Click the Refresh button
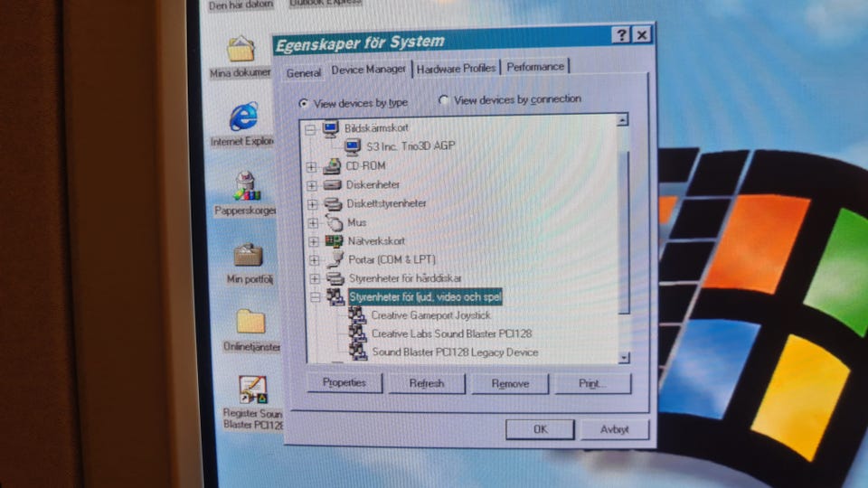 (x=427, y=383)
